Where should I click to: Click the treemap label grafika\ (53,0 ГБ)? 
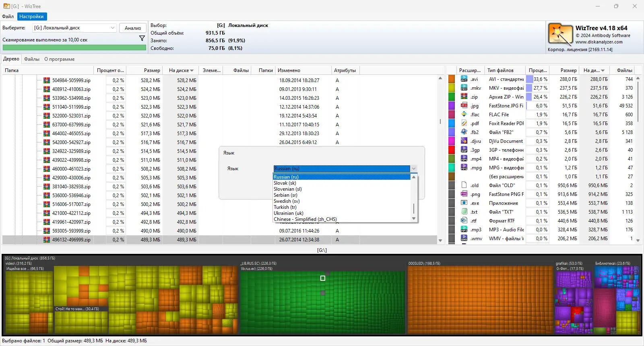click(569, 264)
